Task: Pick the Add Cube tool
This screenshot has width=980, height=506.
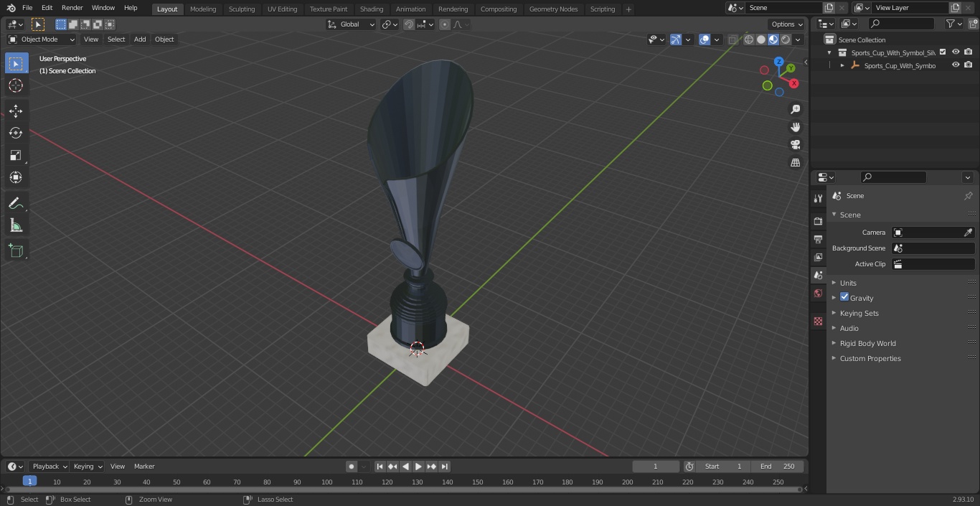Action: click(x=16, y=251)
